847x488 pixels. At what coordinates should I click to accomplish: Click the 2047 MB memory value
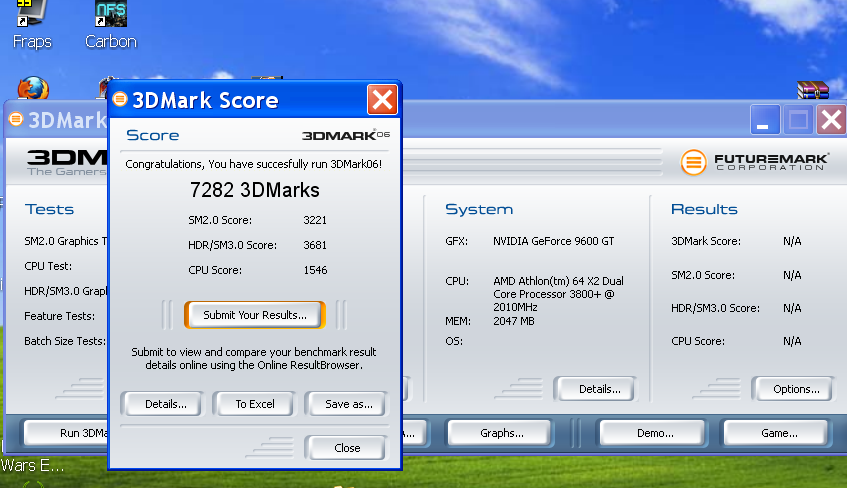click(514, 321)
